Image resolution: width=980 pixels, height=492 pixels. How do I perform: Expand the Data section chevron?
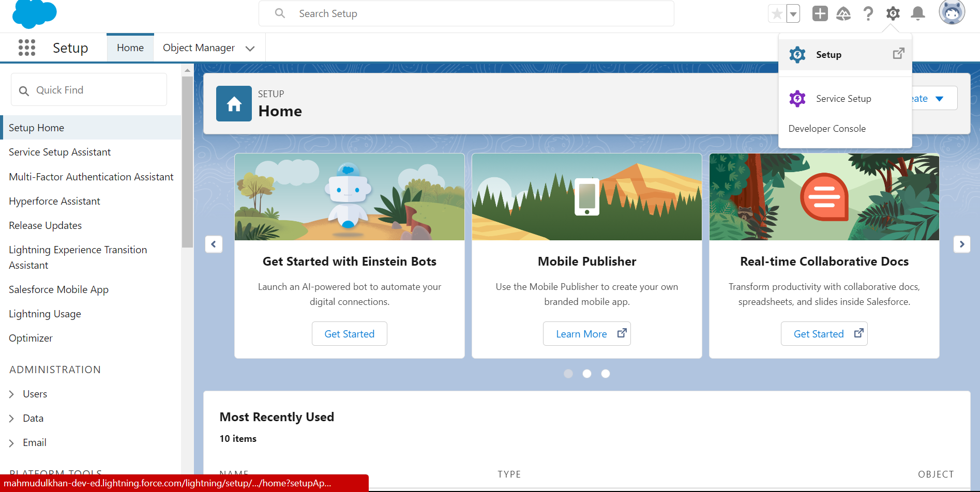tap(11, 419)
